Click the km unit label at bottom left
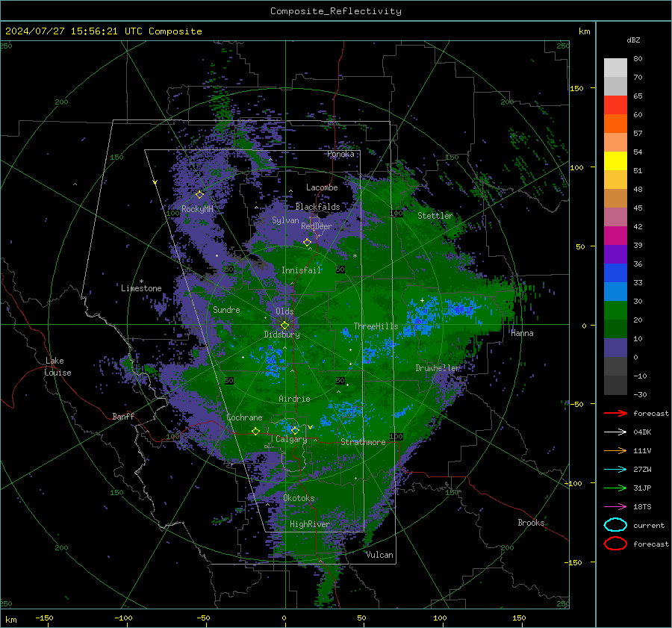Image resolution: width=672 pixels, height=628 pixels. pyautogui.click(x=11, y=620)
